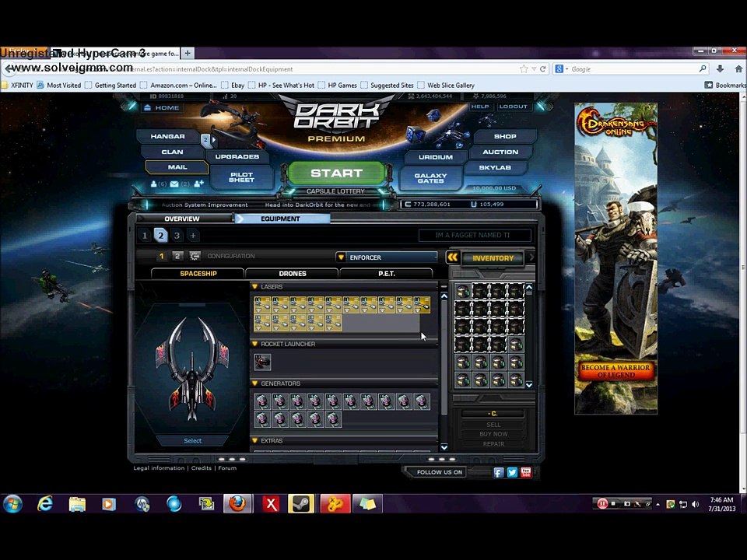The width and height of the screenshot is (747, 560).
Task: Collapse the Generators section
Action: click(x=255, y=383)
